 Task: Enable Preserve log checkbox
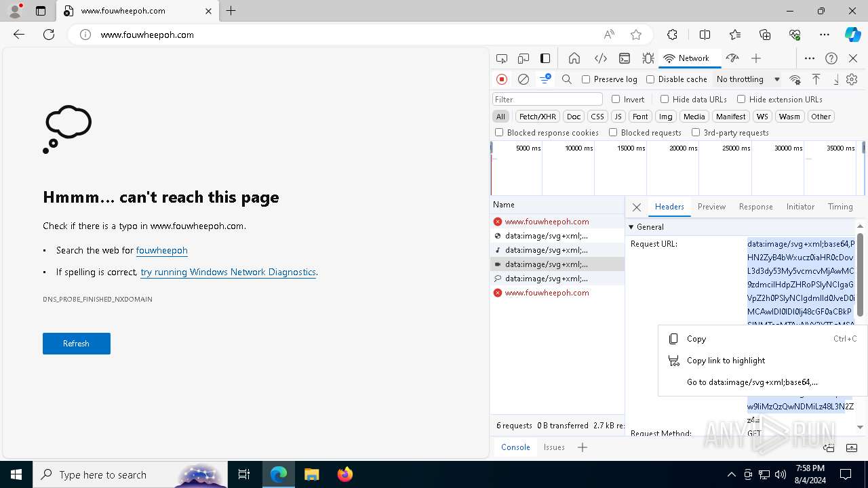pyautogui.click(x=586, y=79)
